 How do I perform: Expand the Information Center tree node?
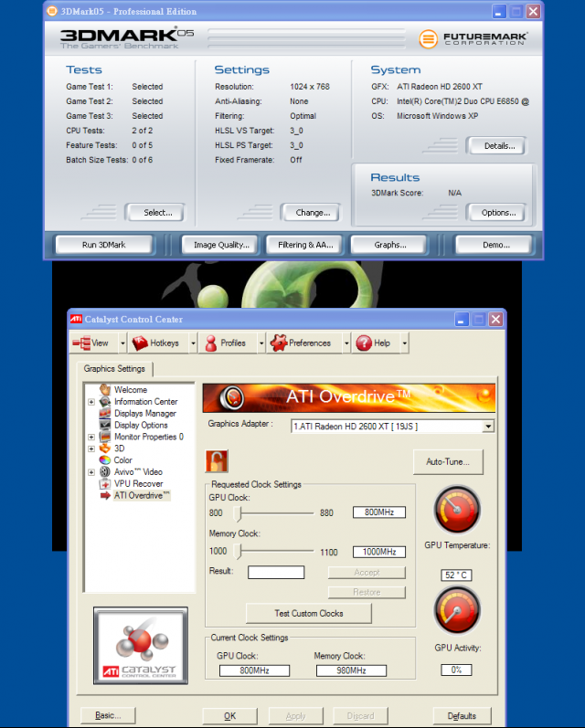tap(91, 402)
